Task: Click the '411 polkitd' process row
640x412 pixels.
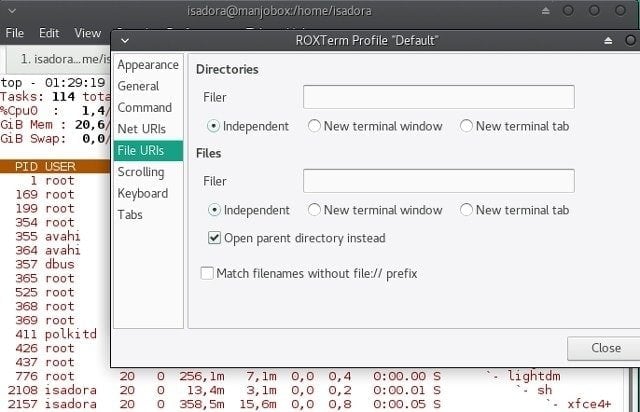Action: 56,334
